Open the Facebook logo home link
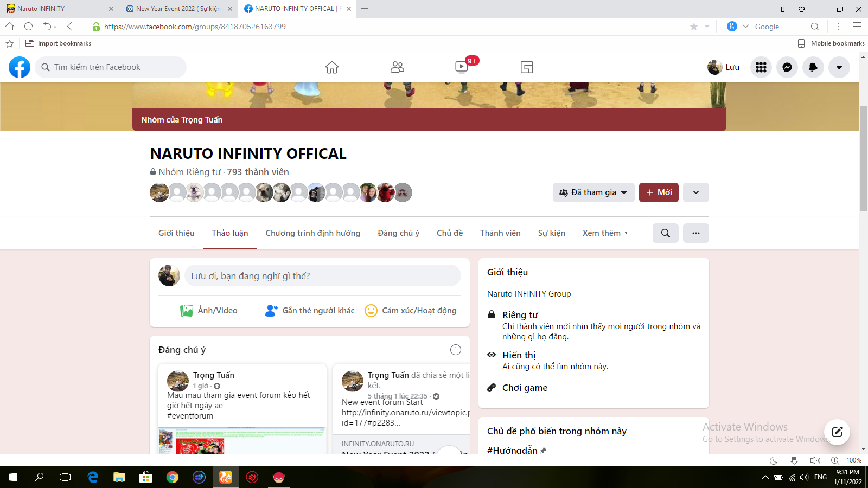 20,67
